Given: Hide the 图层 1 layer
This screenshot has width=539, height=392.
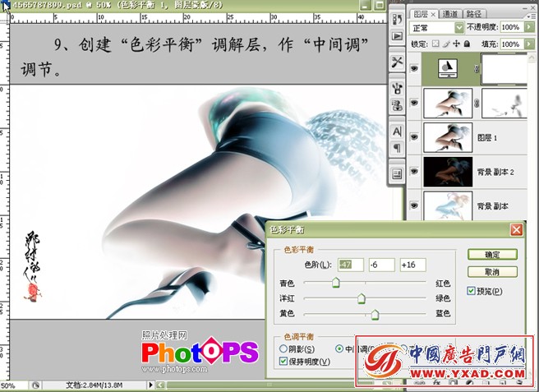Looking at the screenshot, I should pyautogui.click(x=414, y=137).
